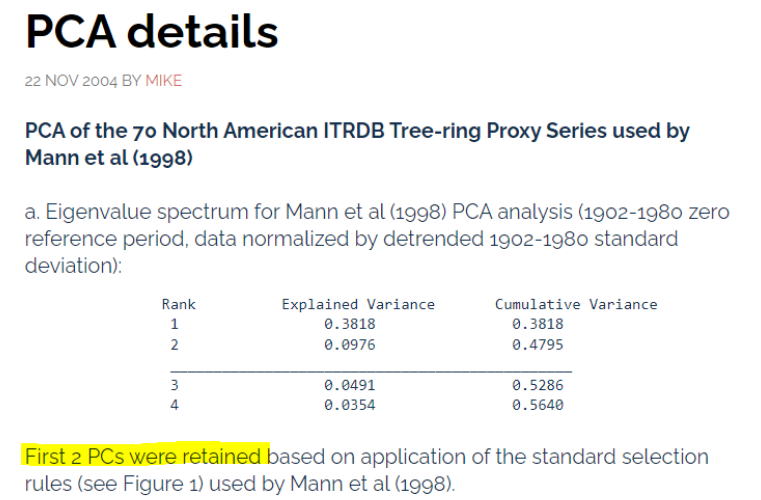Click the bold ITRDB Tree-ring Proxy Series heading
This screenshot has height=500, width=761.
[357, 144]
